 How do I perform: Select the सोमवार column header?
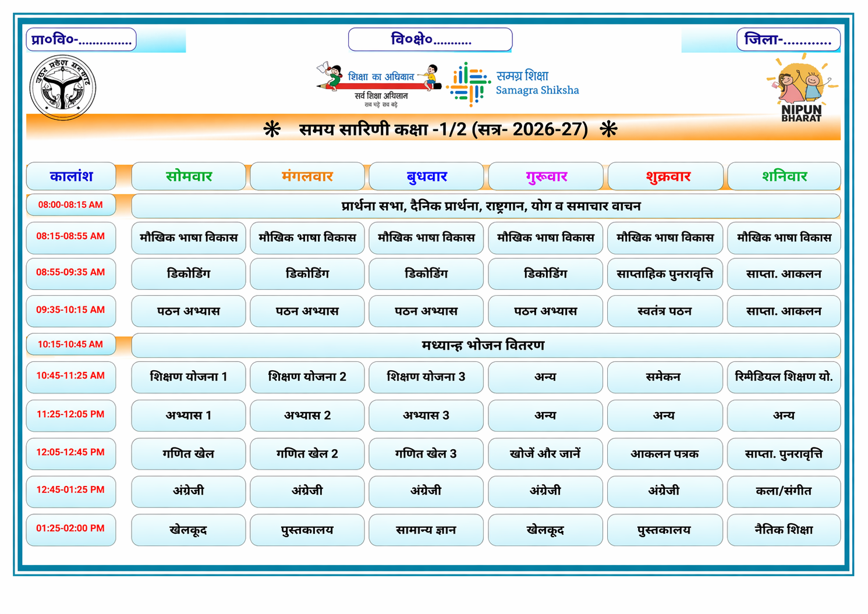pyautogui.click(x=189, y=176)
